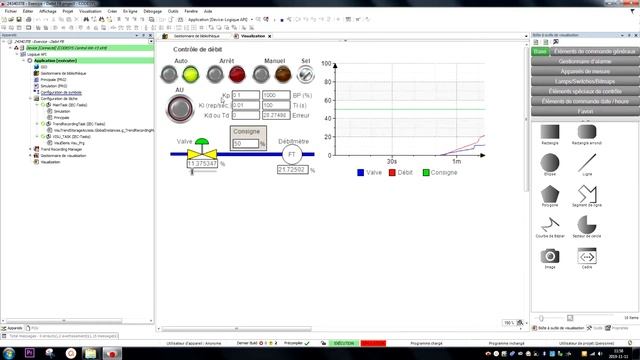The width and height of the screenshot is (640, 360).
Task: Open Gestionnaire d'alarme toolbox category
Action: point(585,61)
